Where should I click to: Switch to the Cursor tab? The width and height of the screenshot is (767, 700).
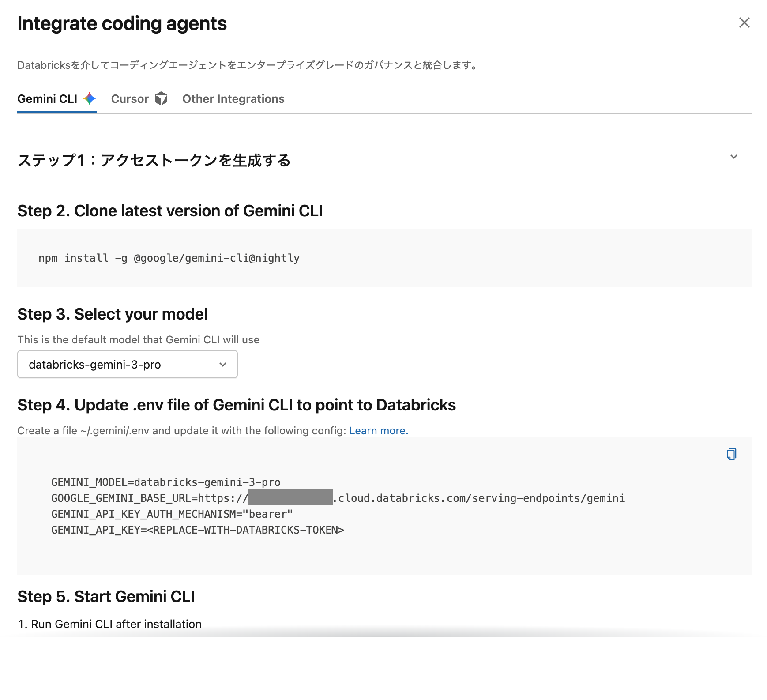pyautogui.click(x=130, y=99)
